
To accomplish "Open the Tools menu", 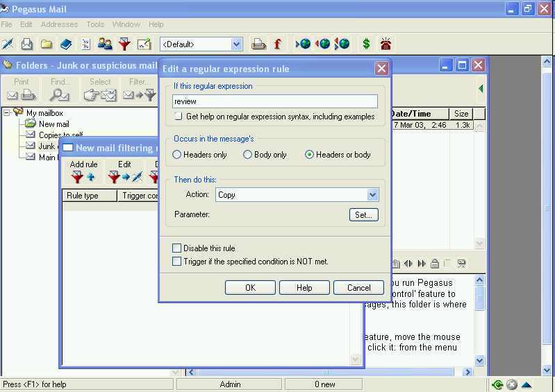I will click(x=95, y=24).
